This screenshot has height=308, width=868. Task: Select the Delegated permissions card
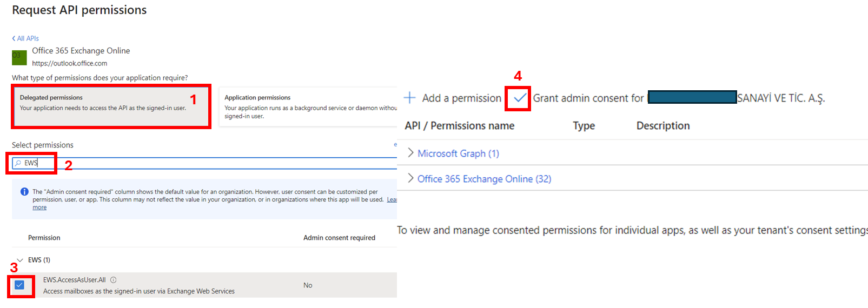coord(111,106)
